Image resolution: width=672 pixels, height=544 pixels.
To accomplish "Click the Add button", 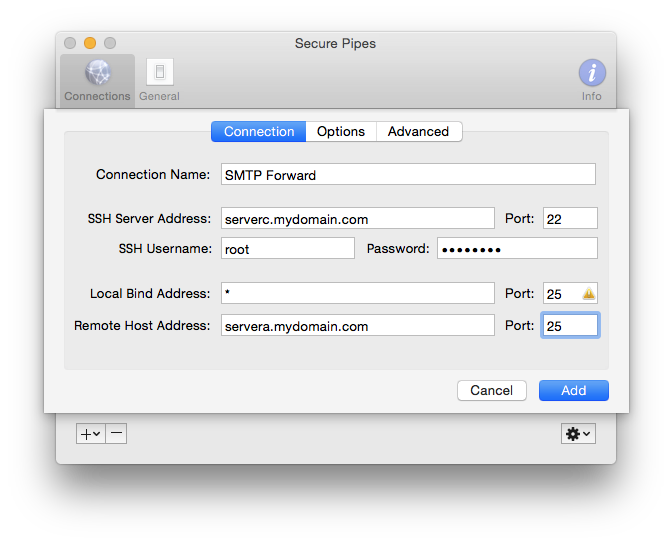I will pyautogui.click(x=573, y=390).
